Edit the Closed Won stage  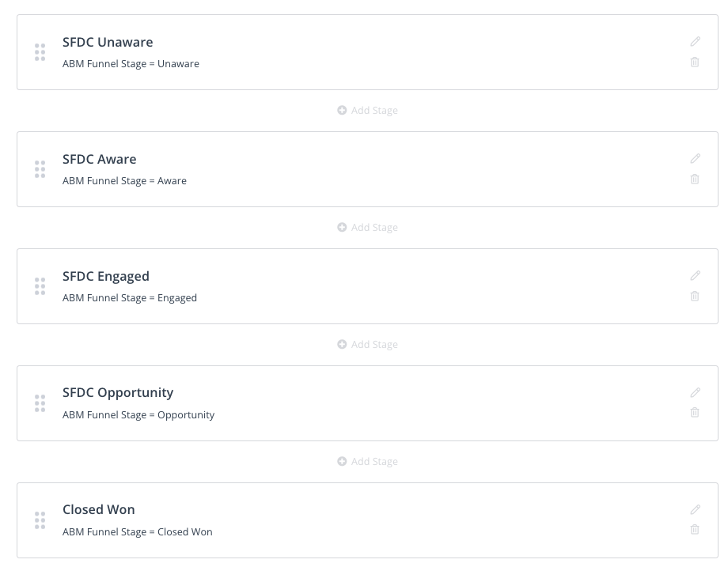(695, 509)
